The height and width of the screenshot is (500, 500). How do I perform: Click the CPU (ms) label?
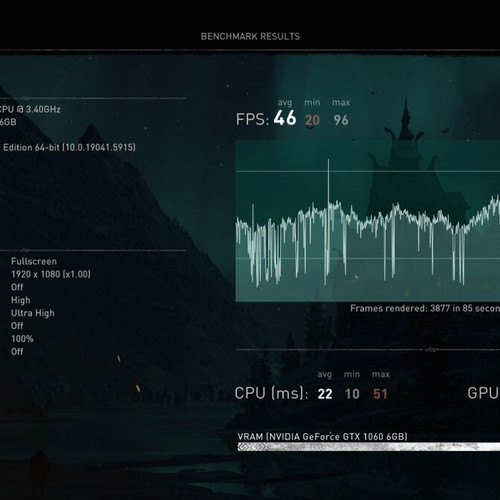[271, 393]
